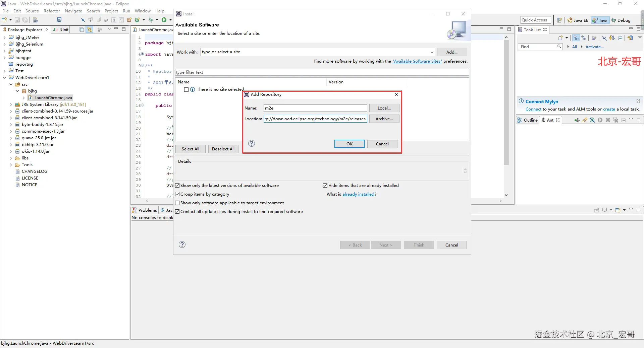The height and width of the screenshot is (348, 644).
Task: Click the Open Console icon in console toolbar
Action: 618,210
